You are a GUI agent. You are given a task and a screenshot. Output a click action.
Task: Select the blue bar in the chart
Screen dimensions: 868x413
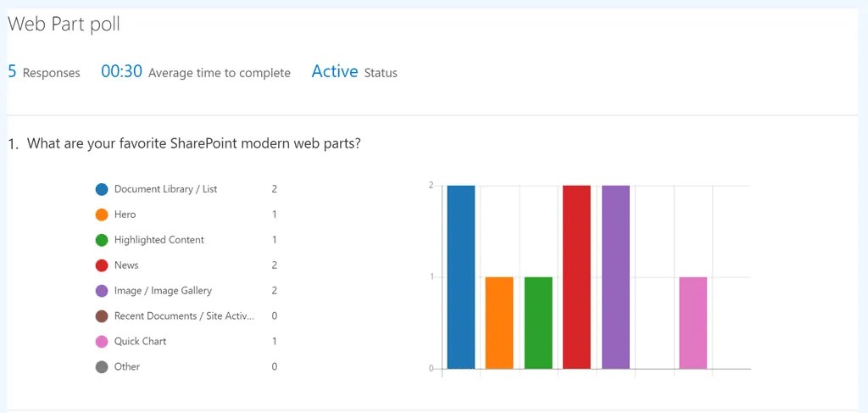tap(461, 277)
